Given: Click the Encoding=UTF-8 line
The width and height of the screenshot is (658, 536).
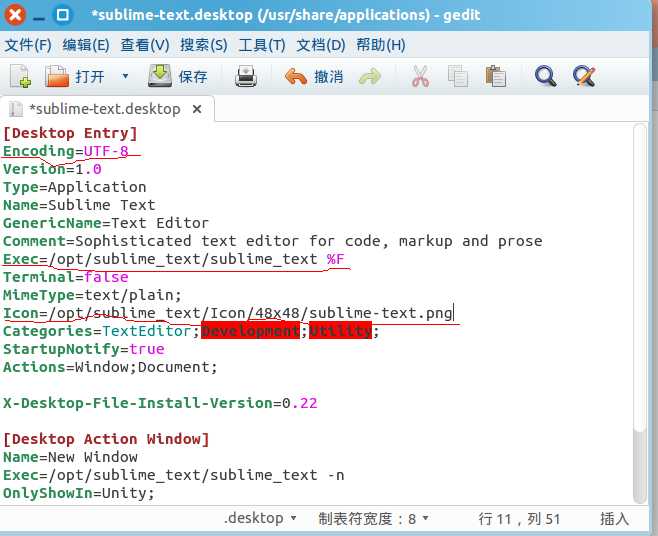Looking at the screenshot, I should 65,151.
